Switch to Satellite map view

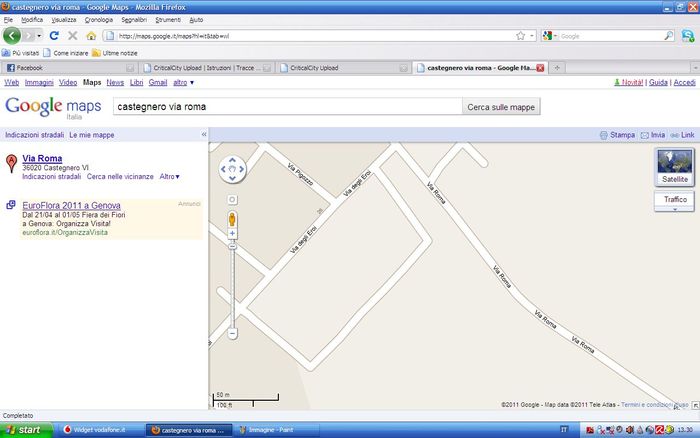tap(675, 167)
